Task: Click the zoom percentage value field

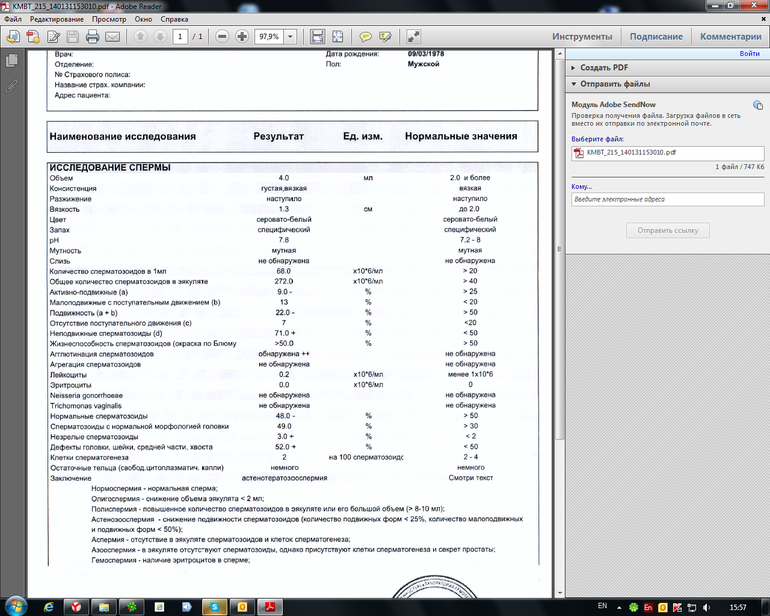Action: click(269, 36)
